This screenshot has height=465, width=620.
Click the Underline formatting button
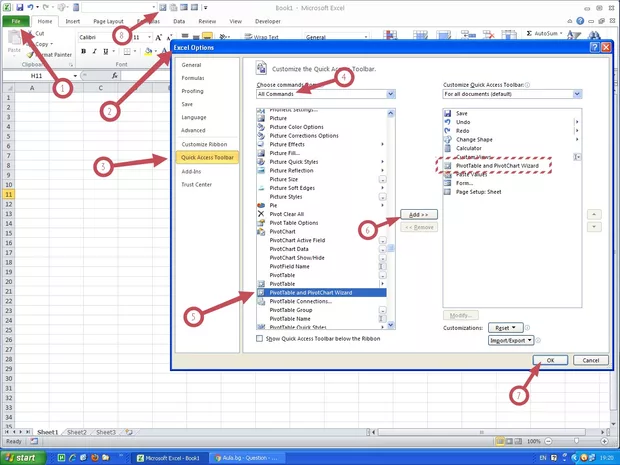(x=106, y=51)
